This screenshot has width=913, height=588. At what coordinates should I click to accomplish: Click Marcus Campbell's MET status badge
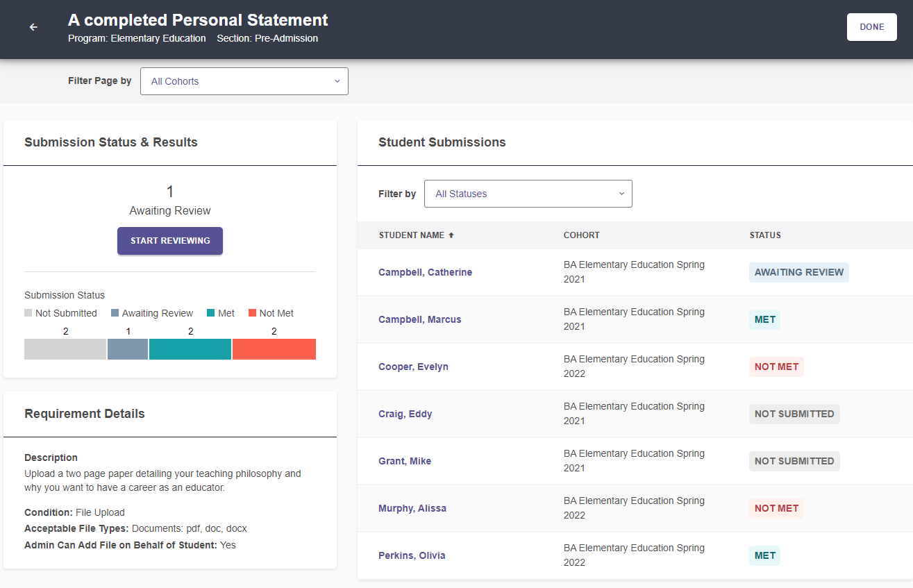(x=765, y=319)
